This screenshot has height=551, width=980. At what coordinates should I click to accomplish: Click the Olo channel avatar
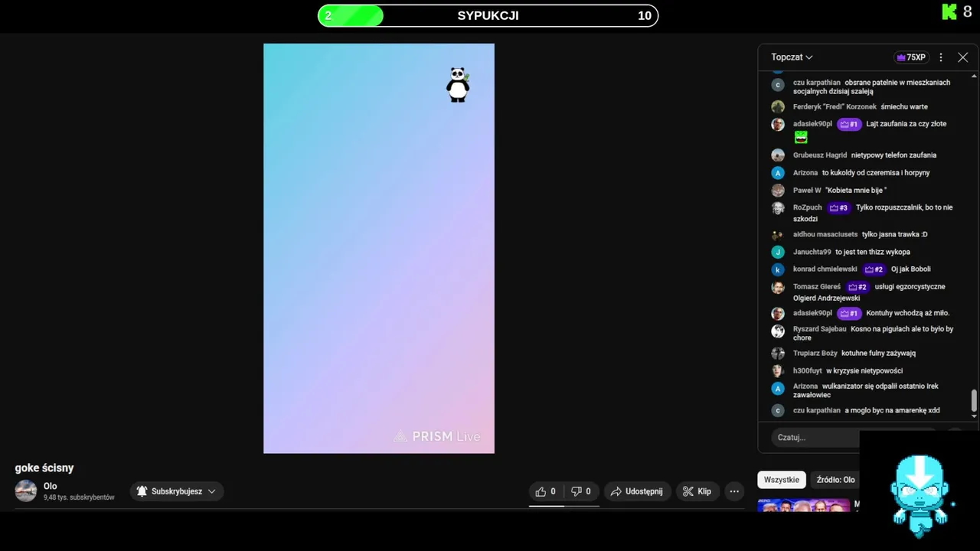point(26,491)
